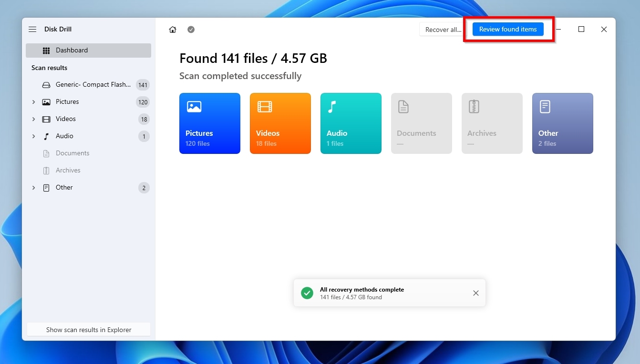Expand the Pictures tree item

coord(33,101)
